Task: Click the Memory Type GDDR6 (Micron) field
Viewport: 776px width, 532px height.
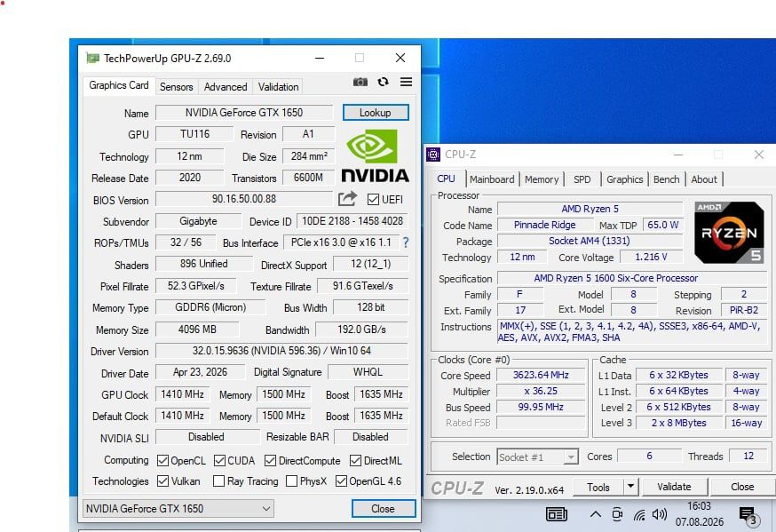Action: click(210, 306)
